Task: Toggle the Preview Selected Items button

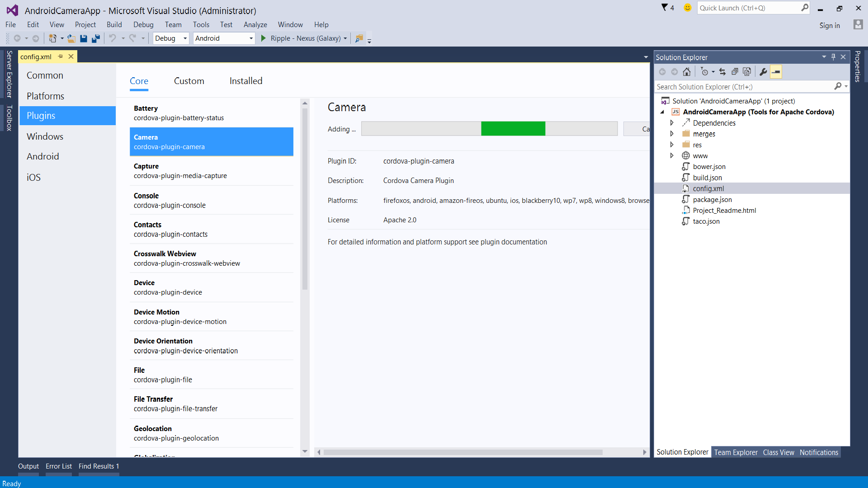Action: [776, 72]
